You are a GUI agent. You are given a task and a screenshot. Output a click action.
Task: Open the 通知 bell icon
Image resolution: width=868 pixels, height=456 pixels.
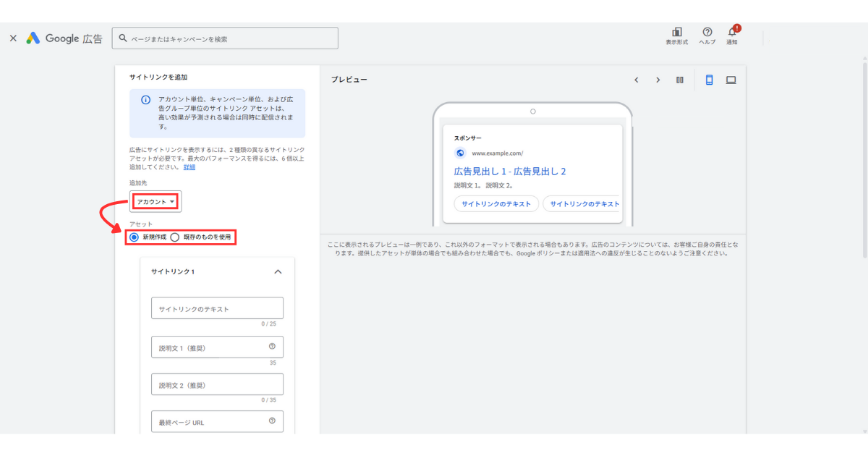pyautogui.click(x=732, y=36)
